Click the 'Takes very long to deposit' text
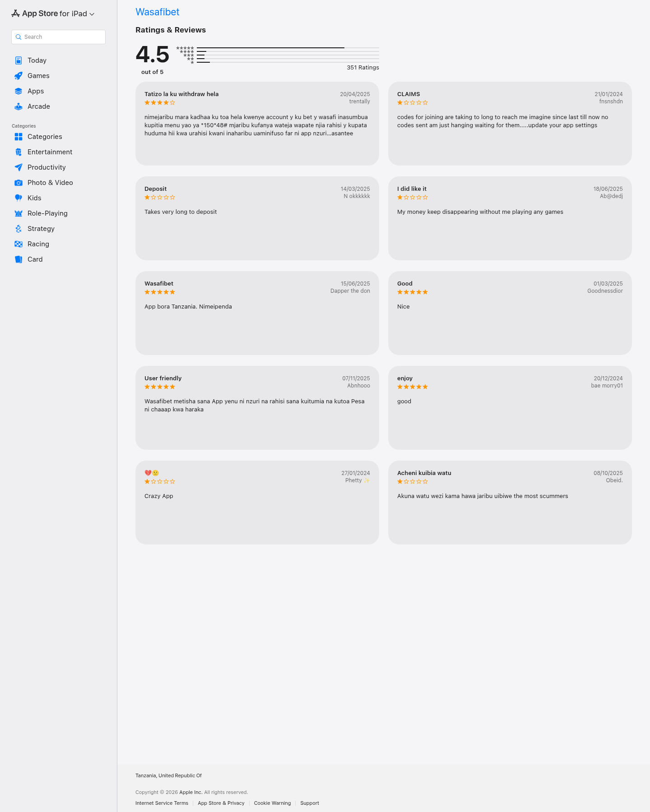650x812 pixels. coord(181,212)
